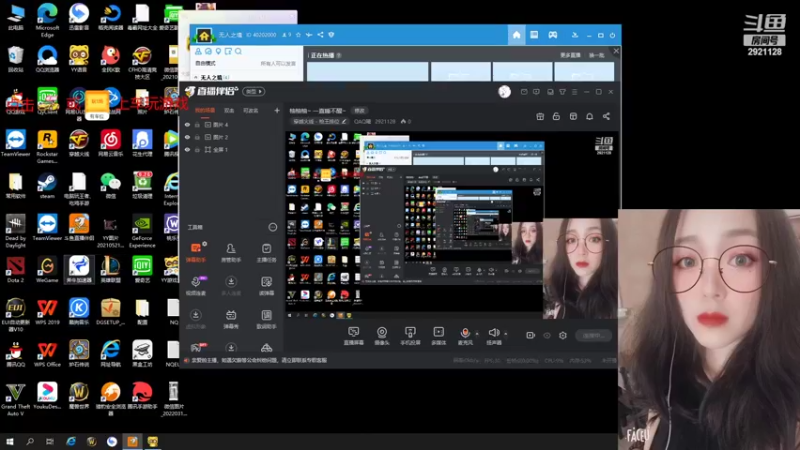Open the screen adjust tool in toolbox
This screenshot has width=800, height=450.
click(x=266, y=285)
